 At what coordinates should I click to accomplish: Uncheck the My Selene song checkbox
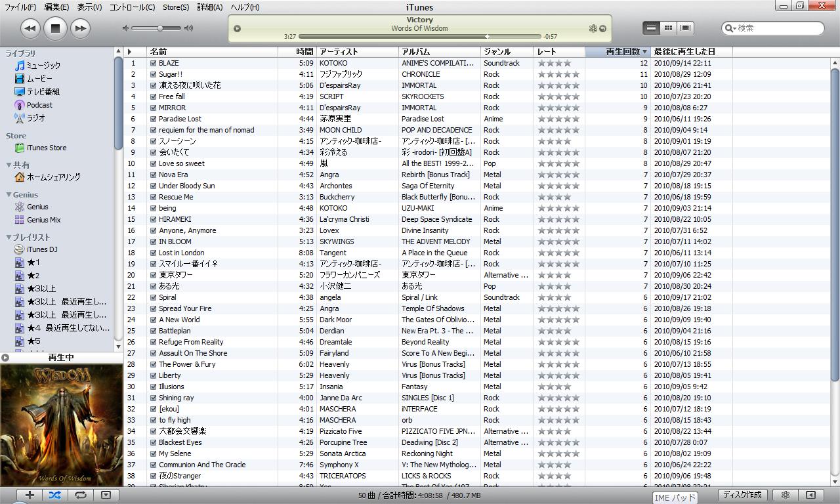click(153, 454)
